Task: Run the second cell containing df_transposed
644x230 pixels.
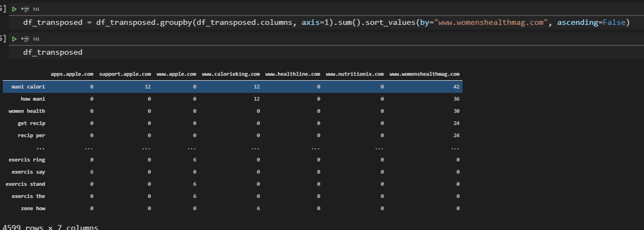Action: point(14,39)
